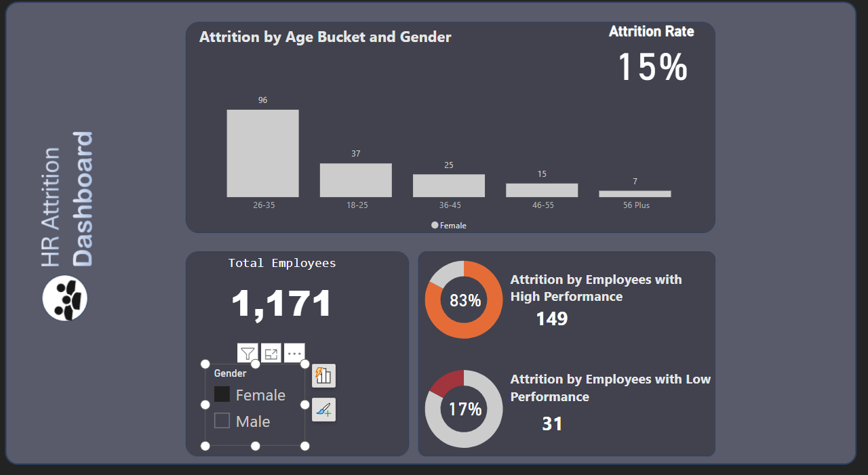Click the format paintbrush icon beside slicer
This screenshot has width=868, height=475.
(323, 409)
